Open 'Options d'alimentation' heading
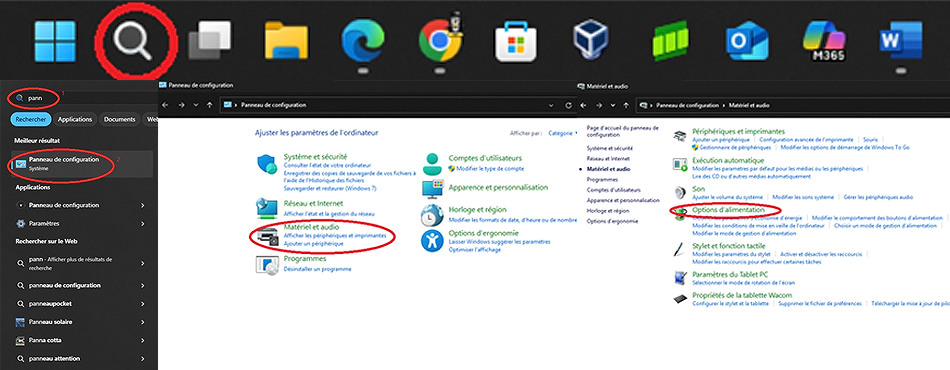Screen dimensions: 950x370 pos(728,210)
